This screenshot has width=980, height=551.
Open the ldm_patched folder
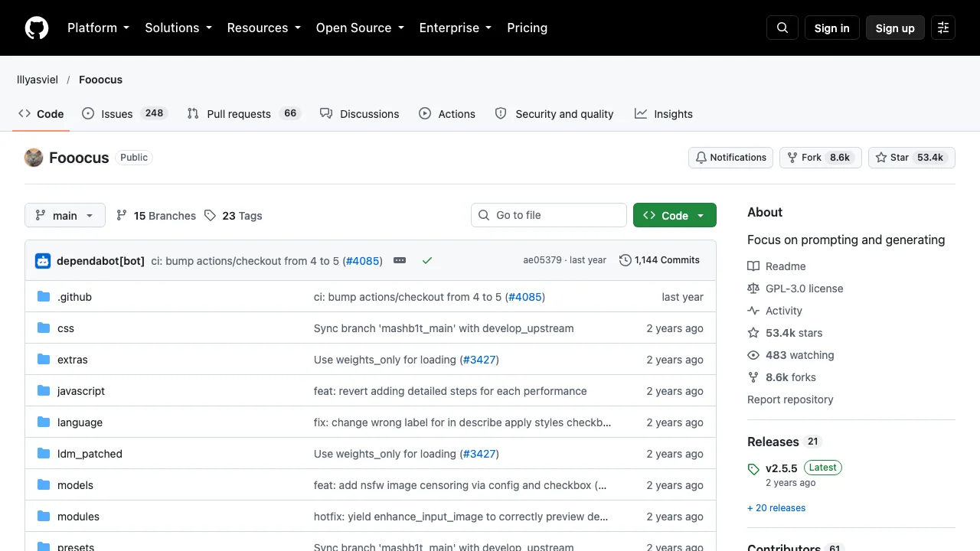90,454
